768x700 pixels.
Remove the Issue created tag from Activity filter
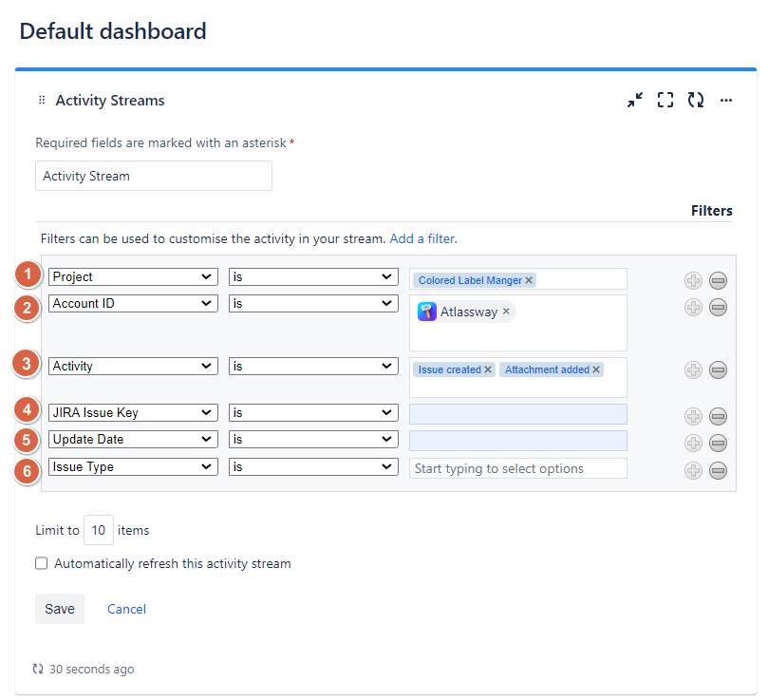487,369
